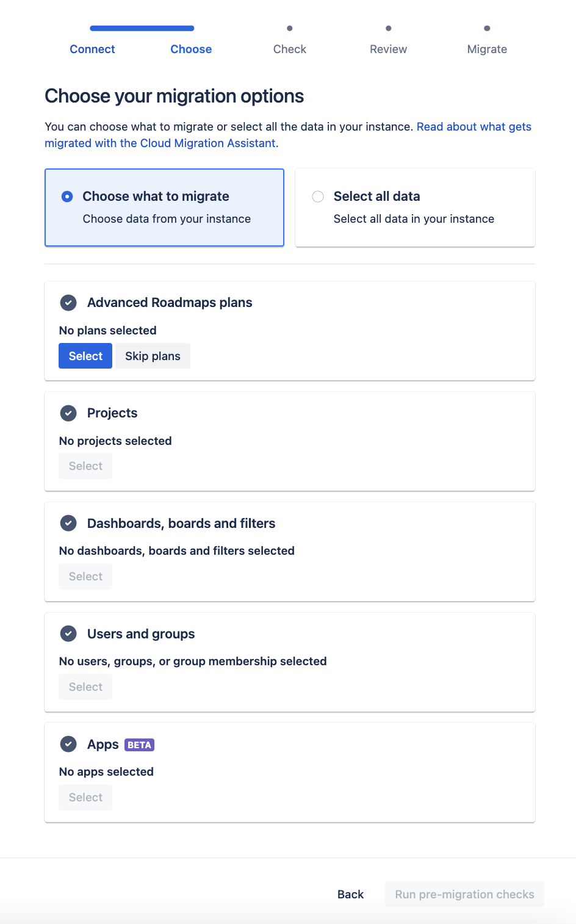Click the Migrate step label
This screenshot has height=924, width=576.
point(487,49)
